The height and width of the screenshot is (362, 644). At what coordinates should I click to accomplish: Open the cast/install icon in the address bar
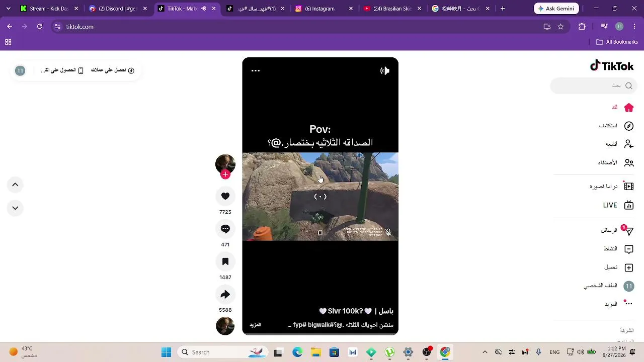(x=547, y=27)
